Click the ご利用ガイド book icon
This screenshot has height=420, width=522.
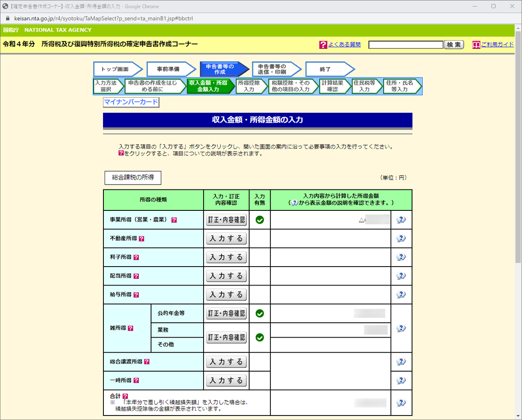click(476, 45)
